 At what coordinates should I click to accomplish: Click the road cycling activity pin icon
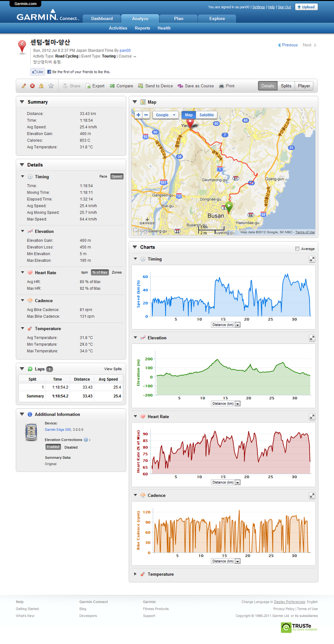(x=22, y=47)
